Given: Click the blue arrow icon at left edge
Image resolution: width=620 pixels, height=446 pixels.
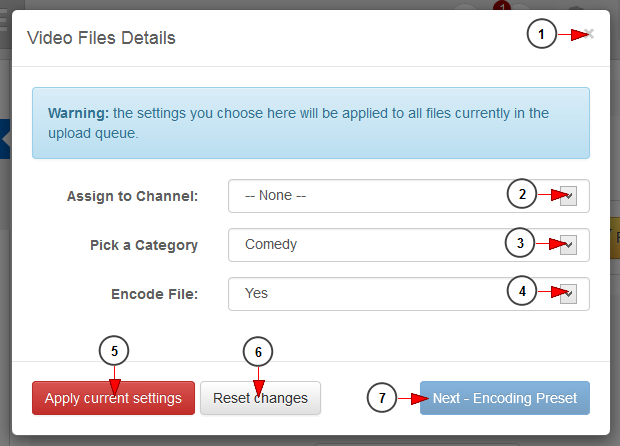Looking at the screenshot, I should pyautogui.click(x=5, y=139).
